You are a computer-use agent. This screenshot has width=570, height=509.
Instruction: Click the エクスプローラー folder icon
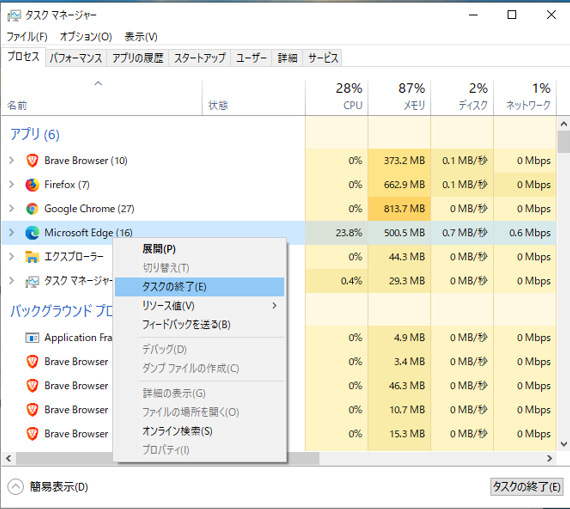[x=32, y=257]
